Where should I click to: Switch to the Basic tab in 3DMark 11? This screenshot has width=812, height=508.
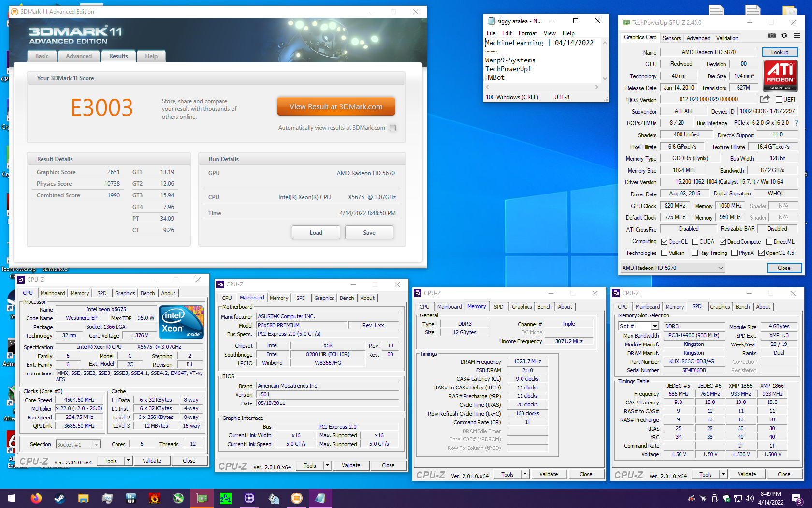tap(42, 56)
